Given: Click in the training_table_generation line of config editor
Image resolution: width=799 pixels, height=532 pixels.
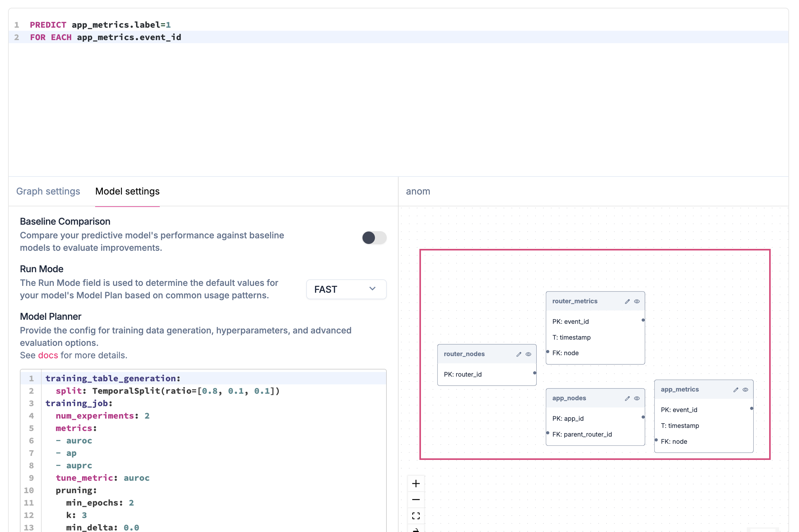Looking at the screenshot, I should tap(113, 378).
